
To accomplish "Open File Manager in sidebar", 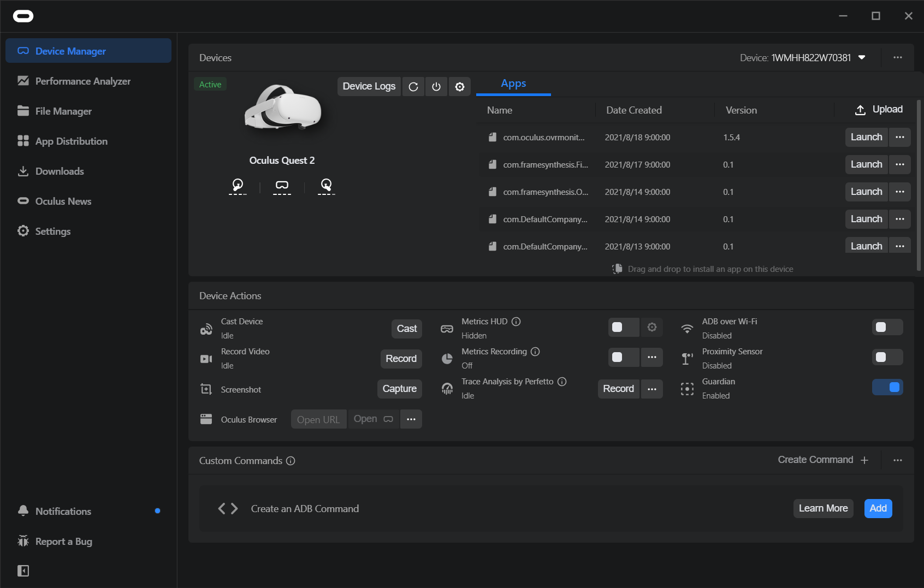I will [88, 111].
